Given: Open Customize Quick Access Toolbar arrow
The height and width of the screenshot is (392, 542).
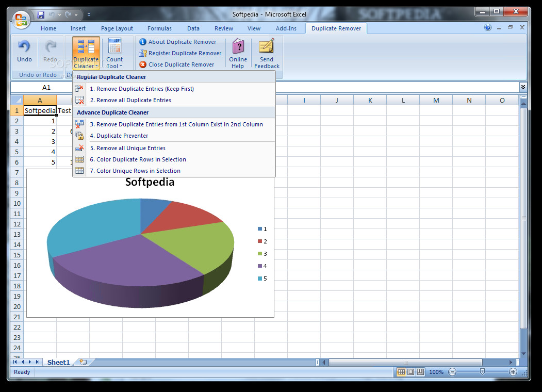Looking at the screenshot, I should point(89,15).
